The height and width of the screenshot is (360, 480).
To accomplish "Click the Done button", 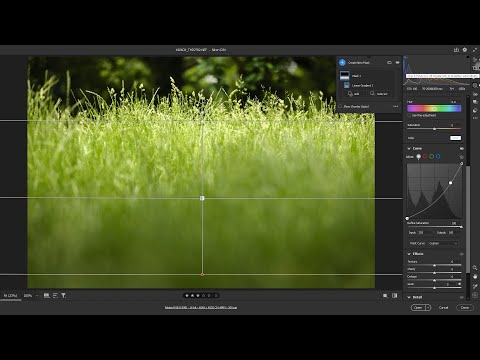I will 465,307.
